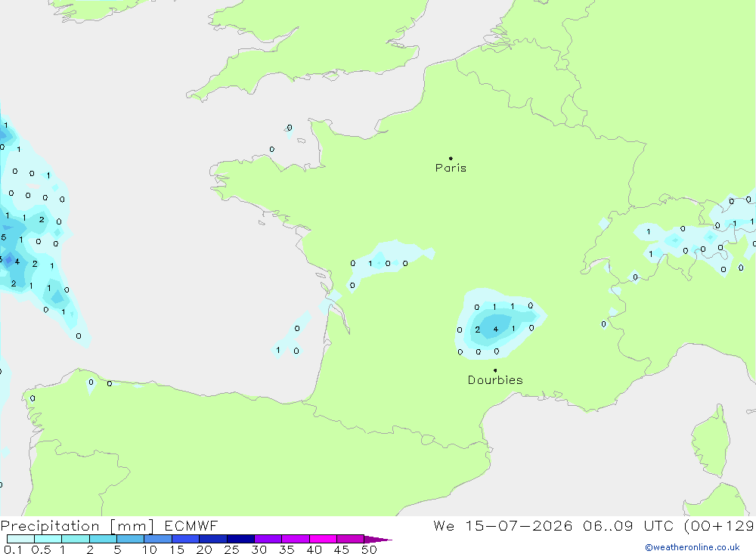Pick the dark blue swatch between 20 and 25
This screenshot has width=756, height=554.
pyautogui.click(x=213, y=539)
